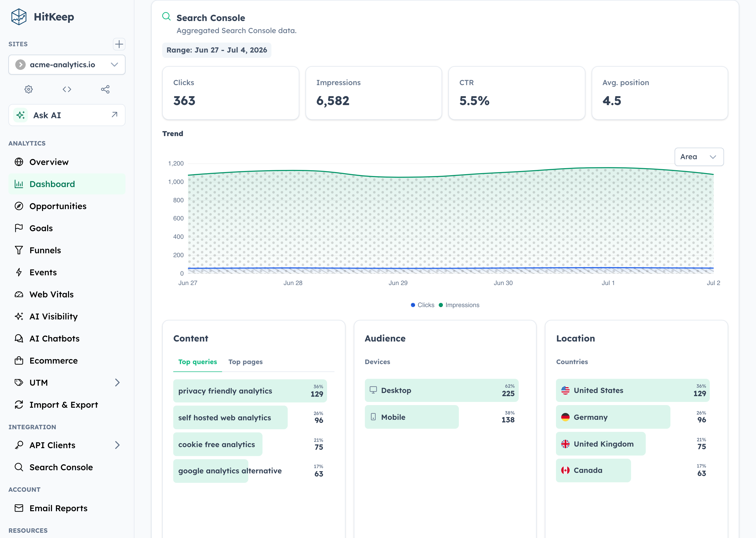Click the Overview globe icon

point(19,162)
